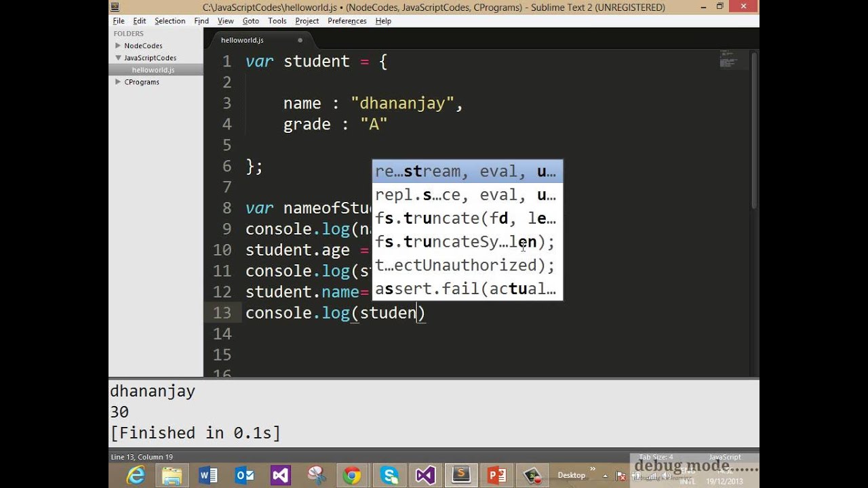Screen dimensions: 868x488
Task: Open Internet Explorer from the taskbar
Action: point(136,475)
